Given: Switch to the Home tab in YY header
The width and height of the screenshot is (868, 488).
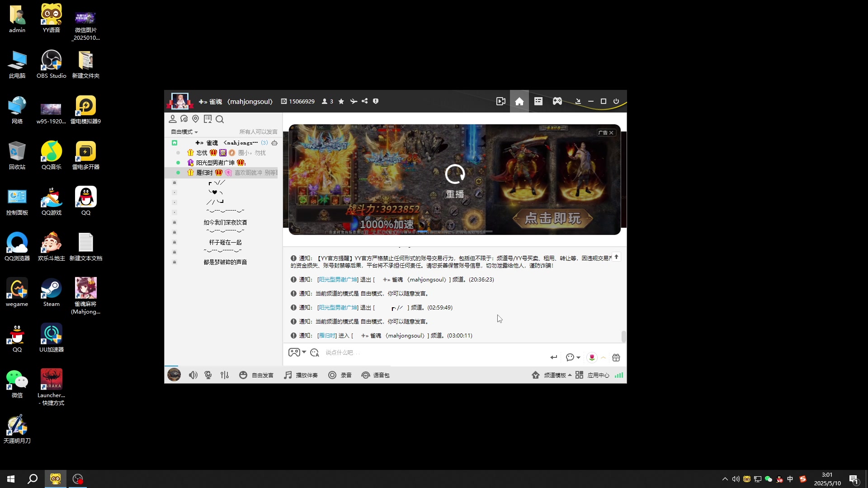Looking at the screenshot, I should pyautogui.click(x=519, y=101).
